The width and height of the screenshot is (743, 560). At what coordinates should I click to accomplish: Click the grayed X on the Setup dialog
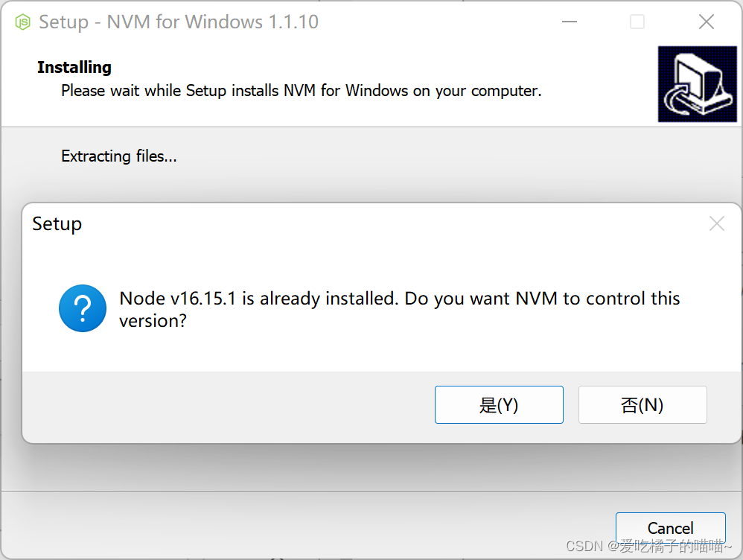coord(716,223)
